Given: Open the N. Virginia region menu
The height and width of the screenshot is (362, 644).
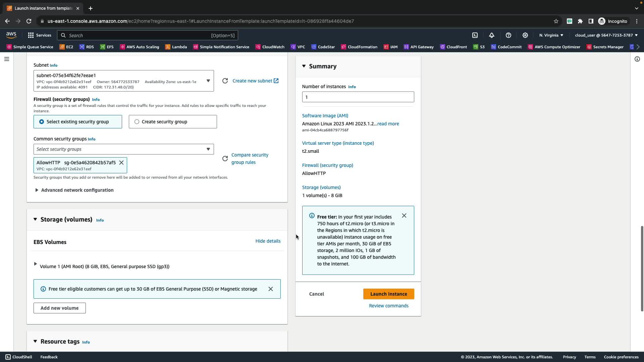Looking at the screenshot, I should pos(551,35).
